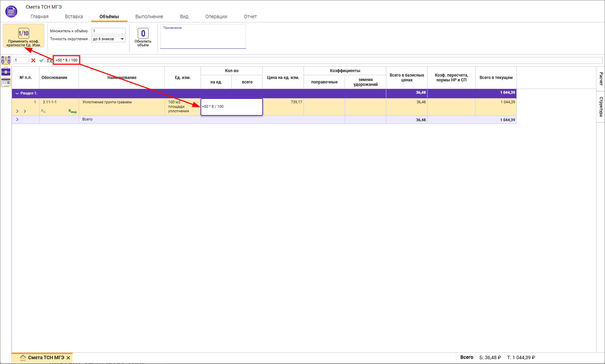Open the Структура side panel
Screen dimensions: 605x364
[601, 106]
